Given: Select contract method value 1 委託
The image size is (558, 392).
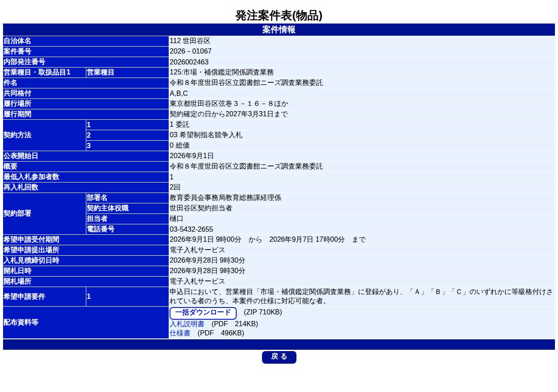Looking at the screenshot, I should [180, 125].
